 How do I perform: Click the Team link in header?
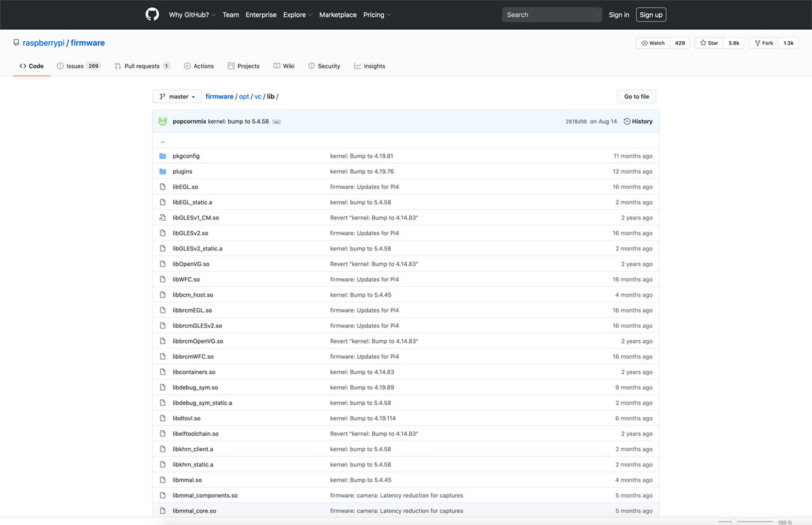coord(231,15)
